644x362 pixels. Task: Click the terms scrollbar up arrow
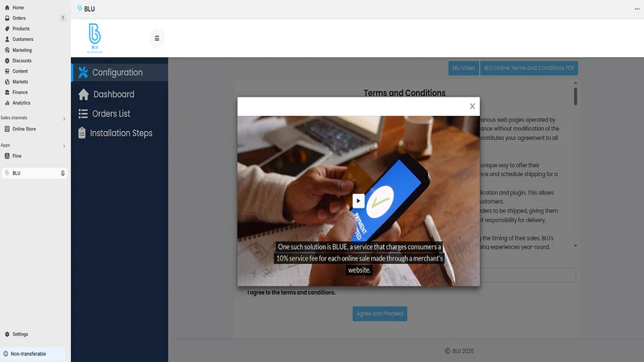[576, 83]
